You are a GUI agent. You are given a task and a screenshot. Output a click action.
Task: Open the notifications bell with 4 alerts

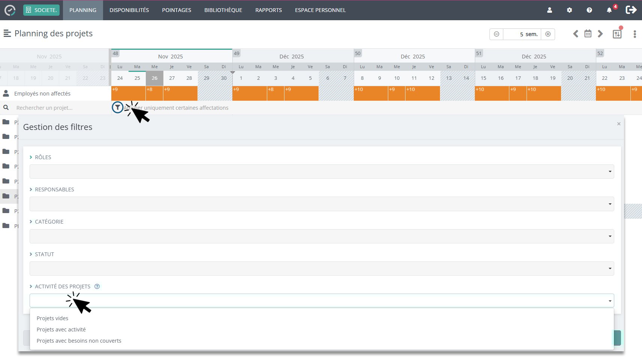pos(608,10)
